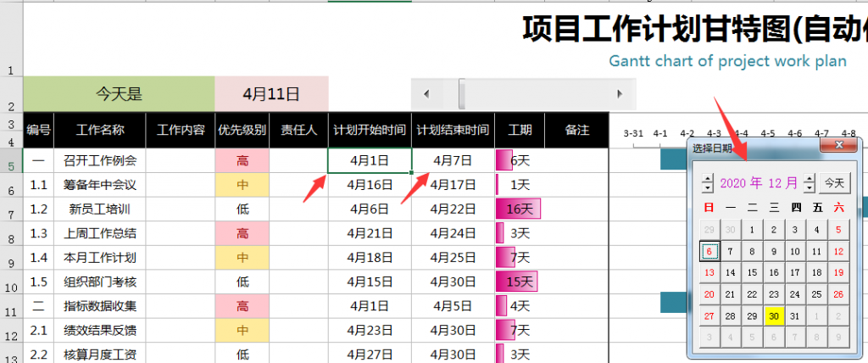The height and width of the screenshot is (363, 868).
Task: Grab the horizontal scrollbar thumb
Action: 462,94
